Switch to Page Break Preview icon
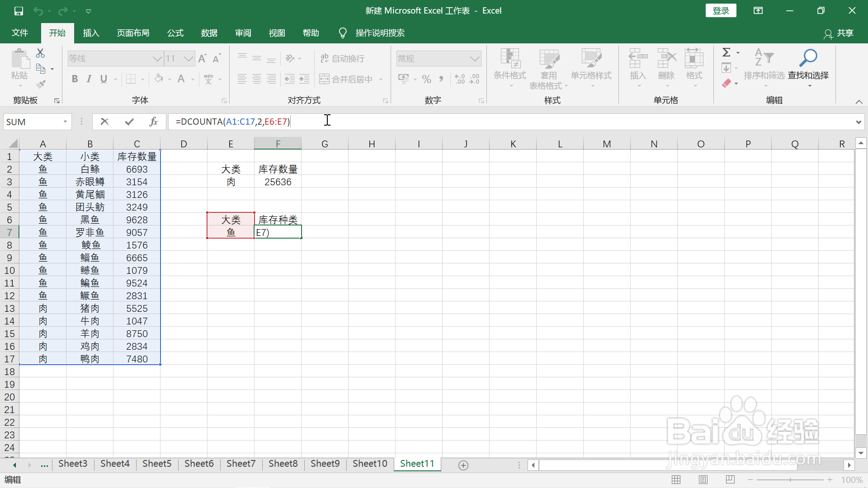The image size is (868, 488). coord(730,480)
